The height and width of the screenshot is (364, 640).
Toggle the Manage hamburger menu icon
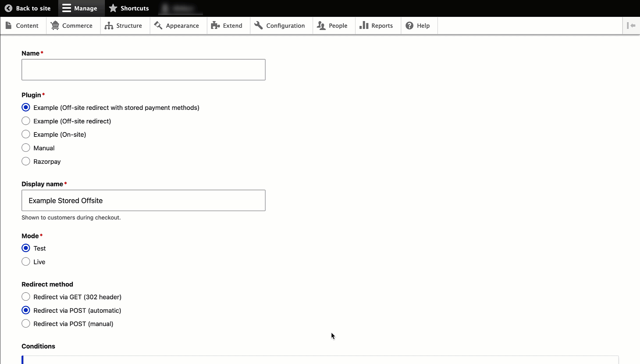click(x=67, y=8)
